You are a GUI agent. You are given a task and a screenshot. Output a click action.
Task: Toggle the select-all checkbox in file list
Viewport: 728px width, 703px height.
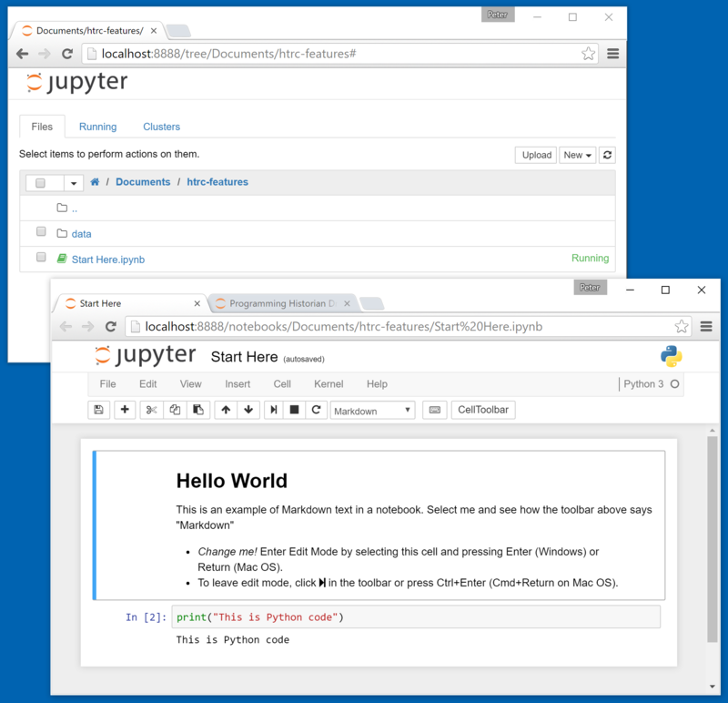[x=40, y=182]
